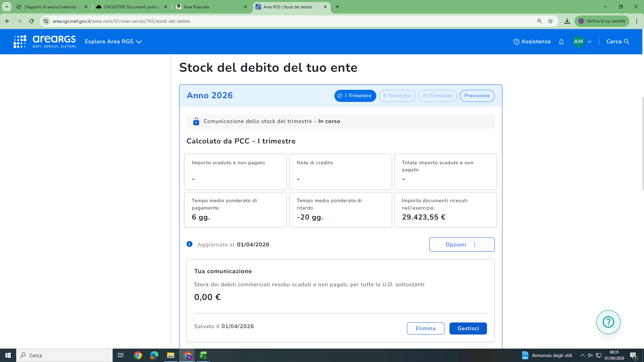
Task: Select the III Trimestre pill
Action: (x=437, y=96)
